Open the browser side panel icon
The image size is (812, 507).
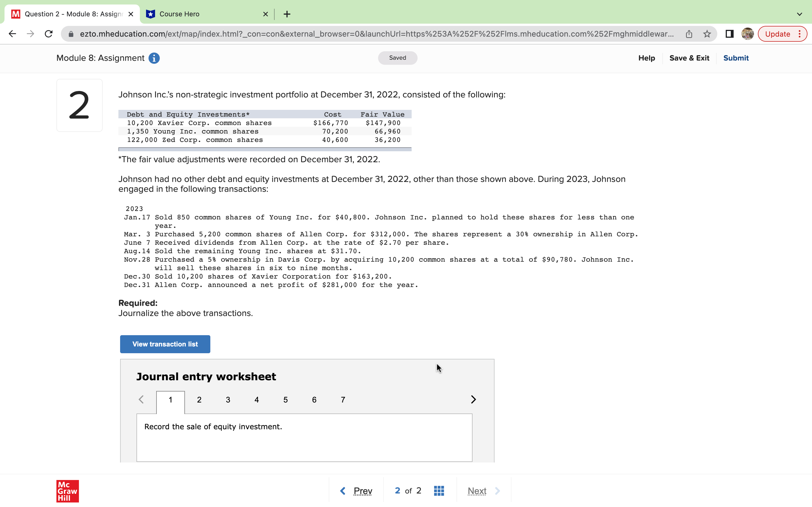tap(729, 34)
